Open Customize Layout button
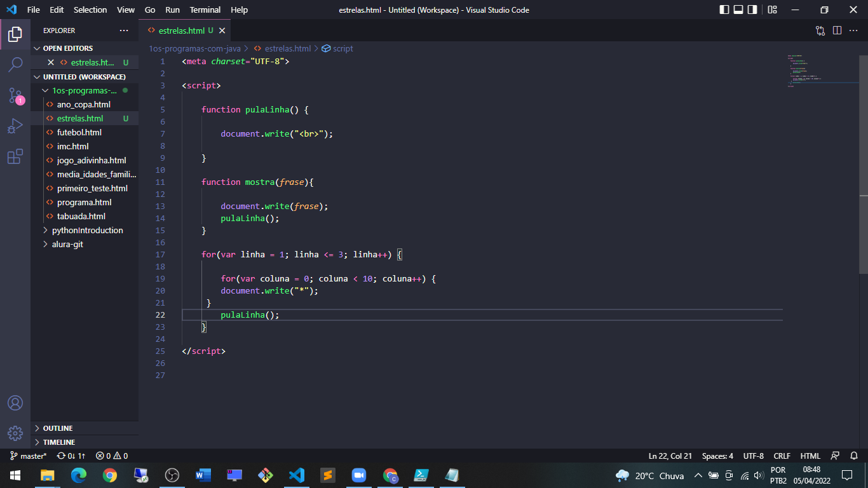The width and height of the screenshot is (868, 488). click(x=772, y=10)
